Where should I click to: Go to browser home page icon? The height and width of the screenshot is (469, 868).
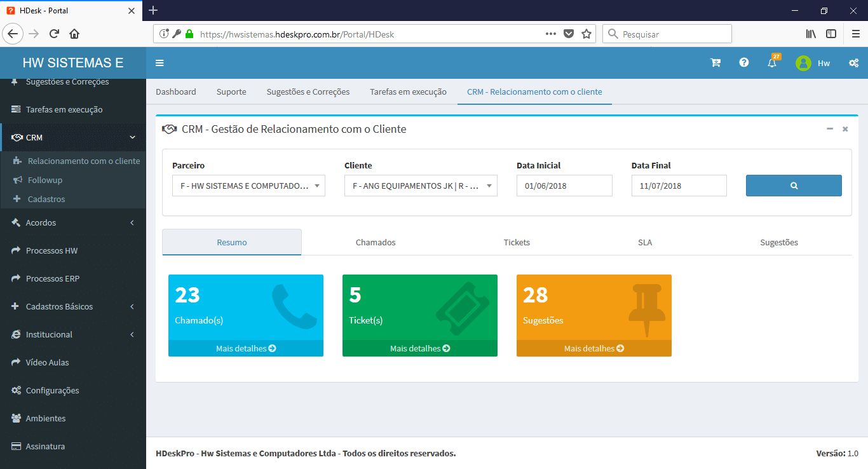click(74, 34)
